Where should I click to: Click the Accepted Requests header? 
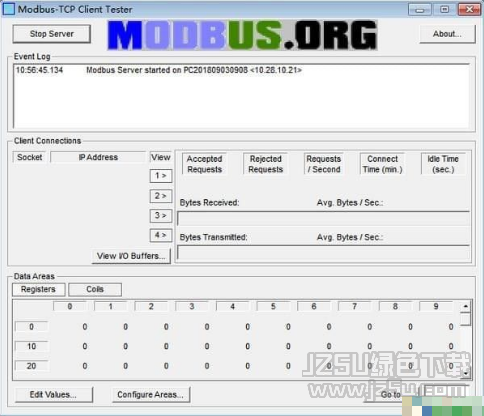coord(204,164)
